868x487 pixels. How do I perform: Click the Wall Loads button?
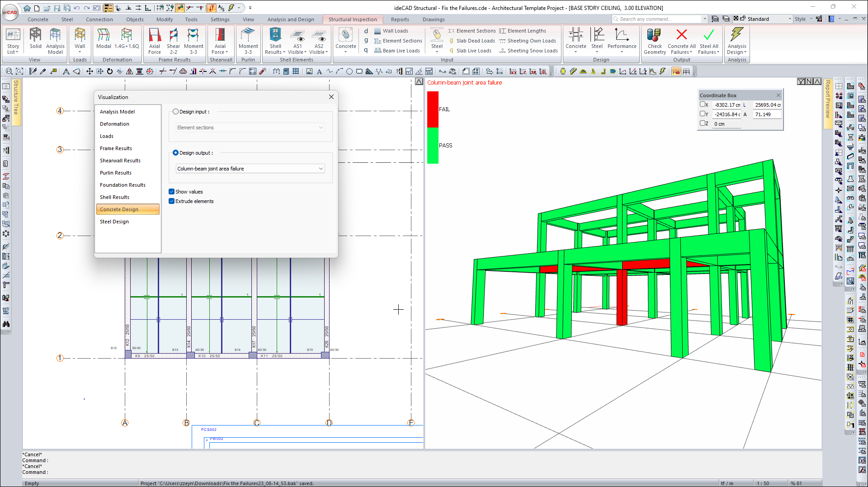tap(395, 31)
